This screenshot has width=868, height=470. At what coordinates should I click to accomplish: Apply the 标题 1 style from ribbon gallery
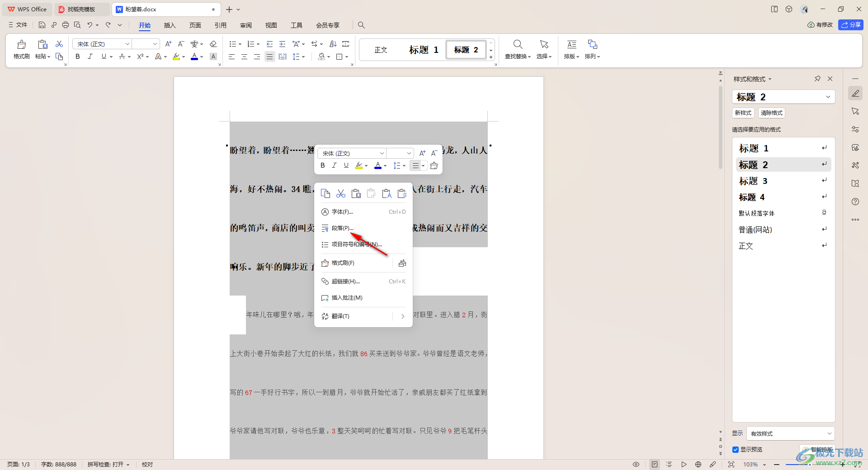[424, 50]
